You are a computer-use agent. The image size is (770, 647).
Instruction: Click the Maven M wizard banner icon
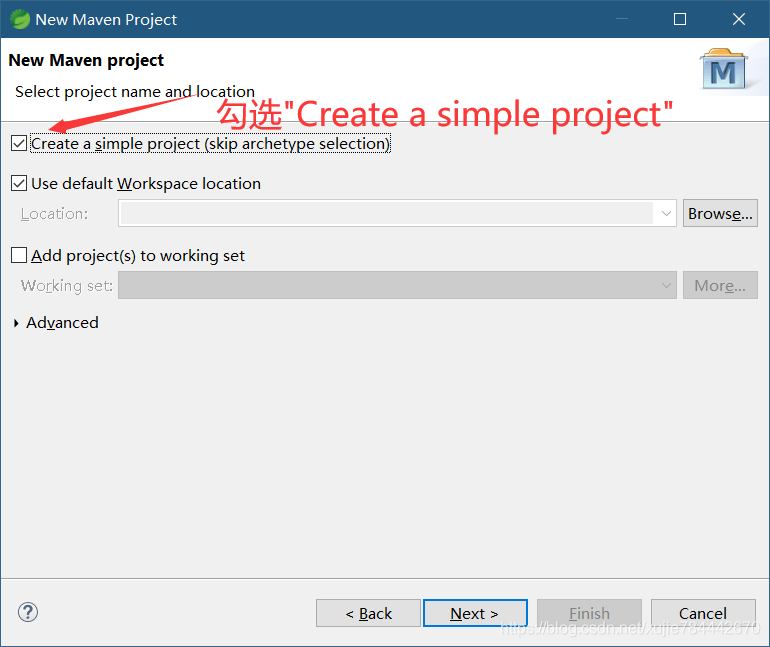click(x=724, y=69)
